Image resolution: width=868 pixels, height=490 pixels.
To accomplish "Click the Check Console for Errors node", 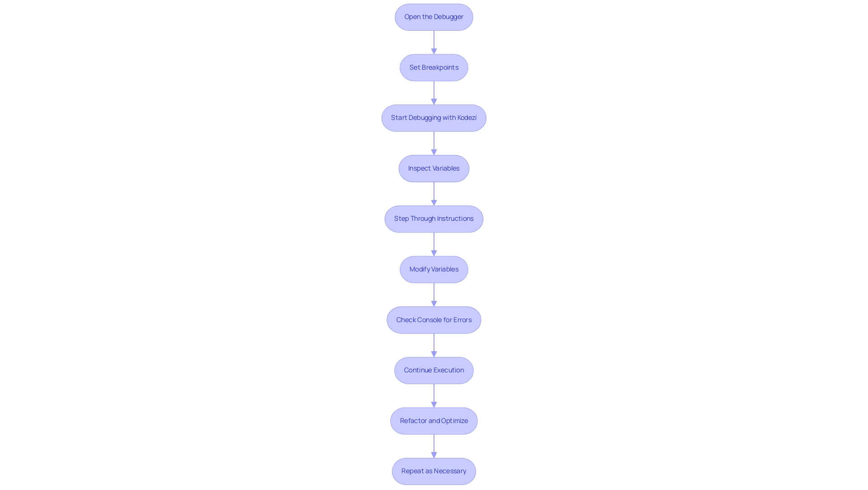I will [434, 319].
